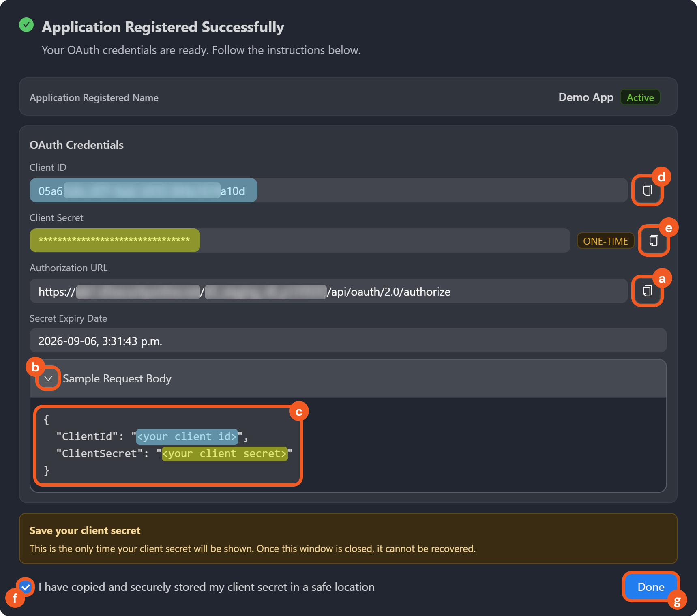Copy the Authorization URL
697x616 pixels.
click(647, 291)
